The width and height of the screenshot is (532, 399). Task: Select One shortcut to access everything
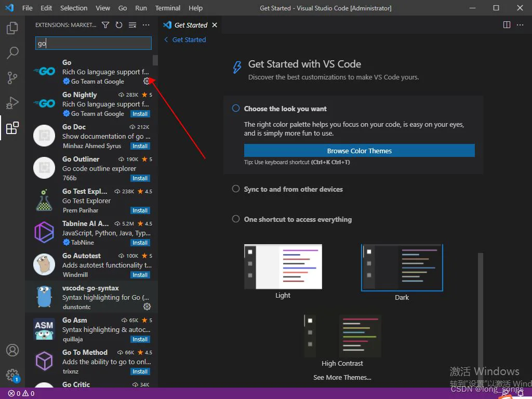(x=298, y=220)
